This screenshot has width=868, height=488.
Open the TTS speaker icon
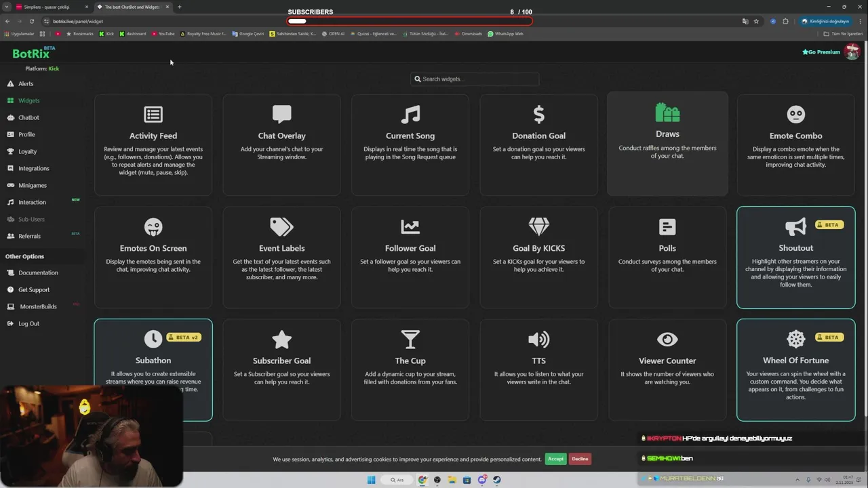click(x=538, y=340)
